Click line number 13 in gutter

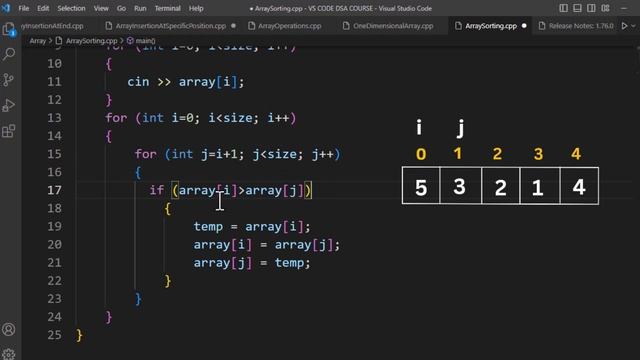point(54,118)
